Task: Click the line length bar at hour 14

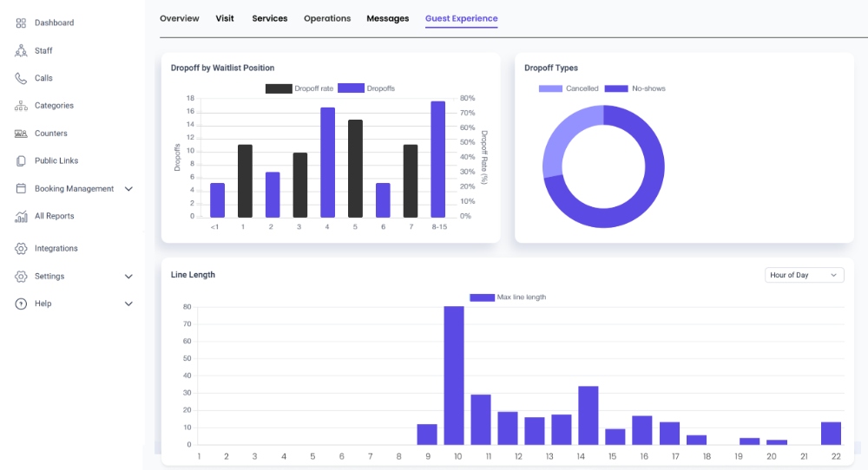Action: 589,415
